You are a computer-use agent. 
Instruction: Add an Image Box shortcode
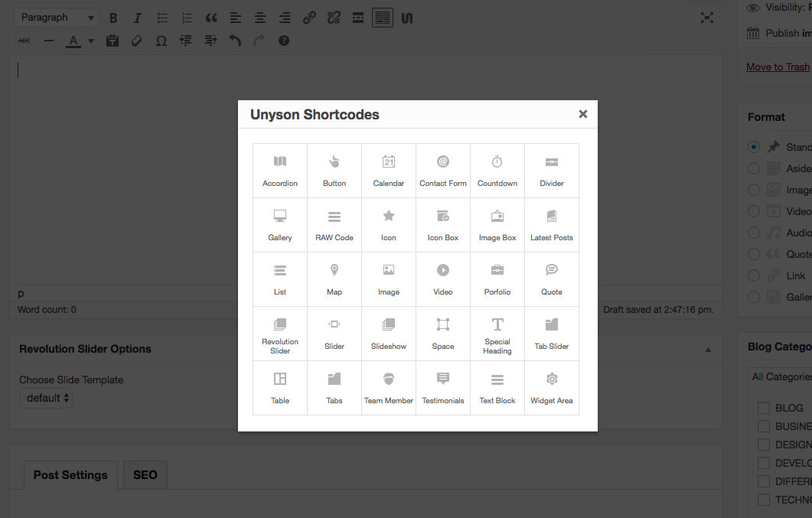[x=497, y=225]
